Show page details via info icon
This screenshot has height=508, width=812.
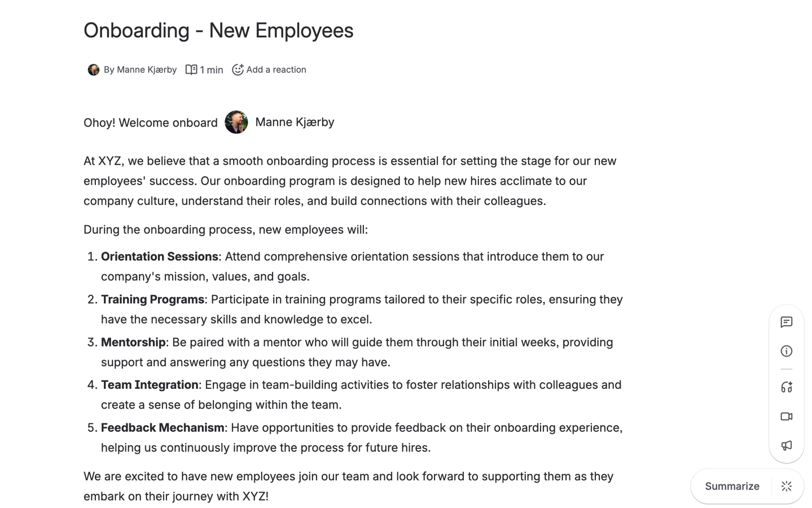click(786, 351)
